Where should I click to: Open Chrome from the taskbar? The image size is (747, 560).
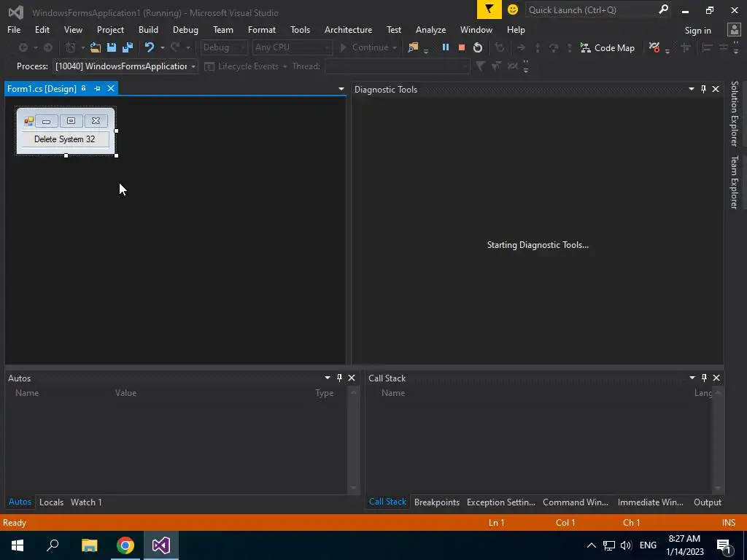coord(125,545)
